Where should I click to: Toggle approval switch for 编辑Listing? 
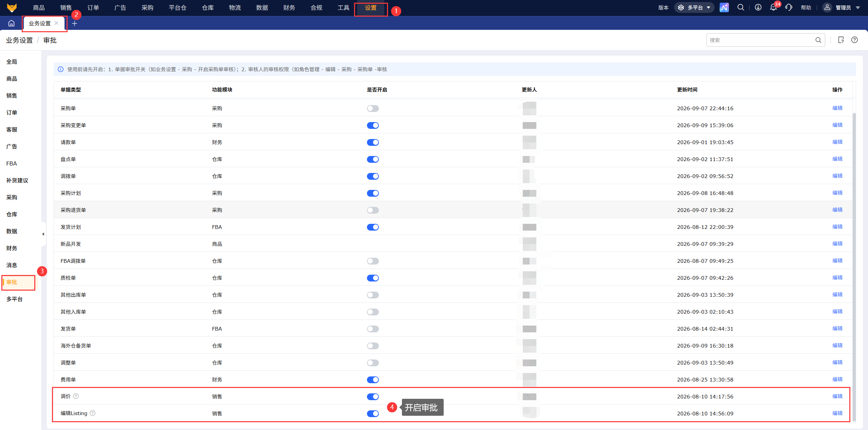[373, 414]
